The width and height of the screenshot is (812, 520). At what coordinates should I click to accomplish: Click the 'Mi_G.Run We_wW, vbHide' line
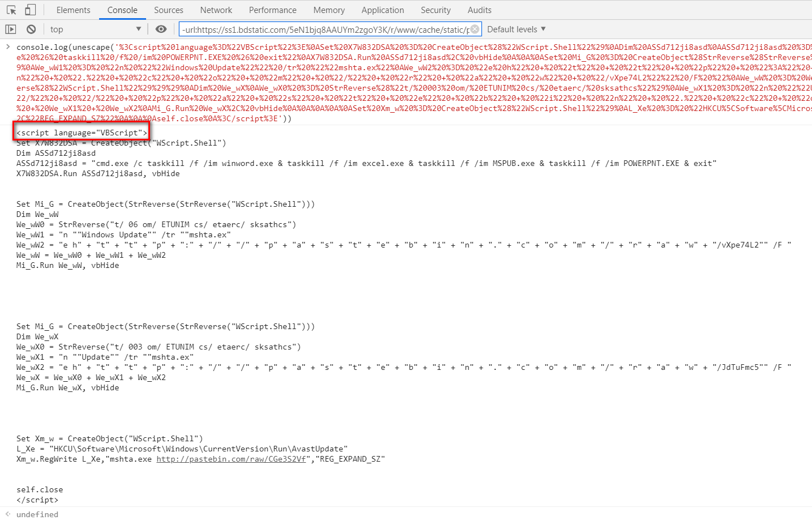68,265
